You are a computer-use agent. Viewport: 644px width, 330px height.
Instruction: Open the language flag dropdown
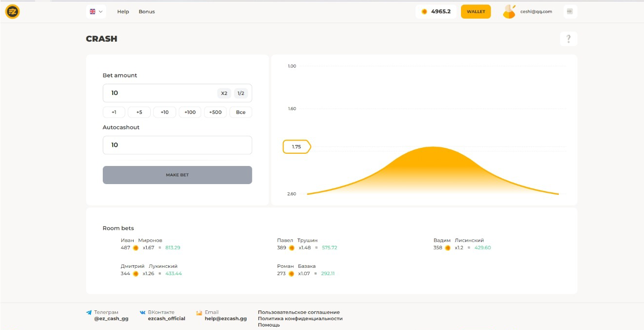pyautogui.click(x=96, y=11)
